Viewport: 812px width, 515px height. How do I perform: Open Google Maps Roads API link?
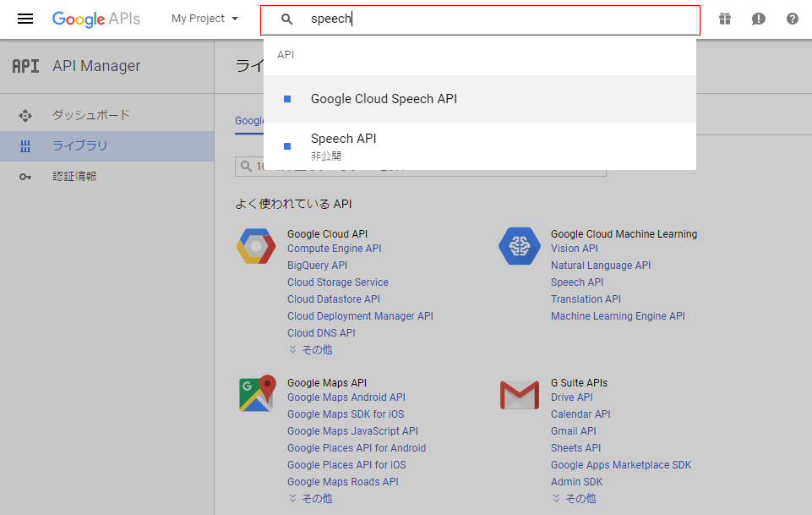[x=343, y=482]
